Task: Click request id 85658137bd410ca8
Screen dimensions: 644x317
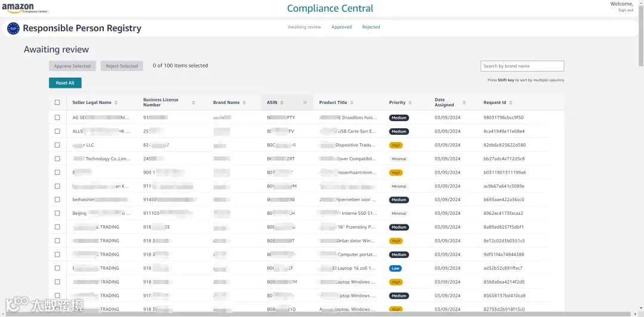Action: click(504, 296)
